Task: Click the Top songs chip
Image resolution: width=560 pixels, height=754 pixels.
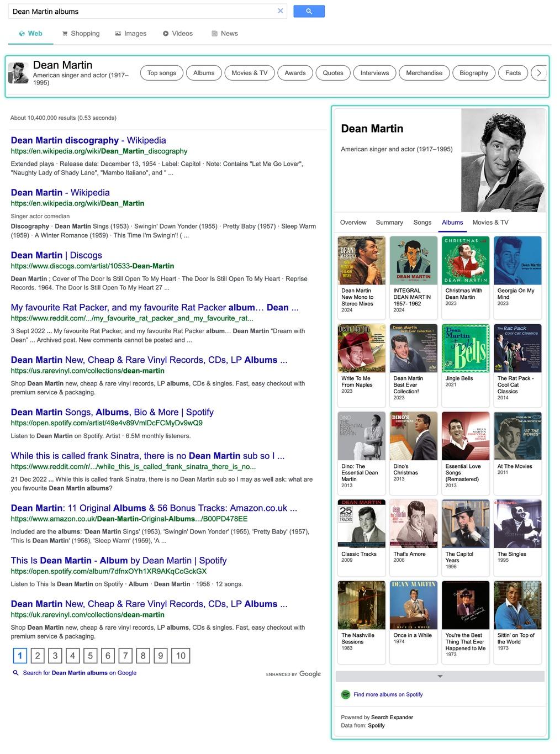Action: pyautogui.click(x=162, y=73)
